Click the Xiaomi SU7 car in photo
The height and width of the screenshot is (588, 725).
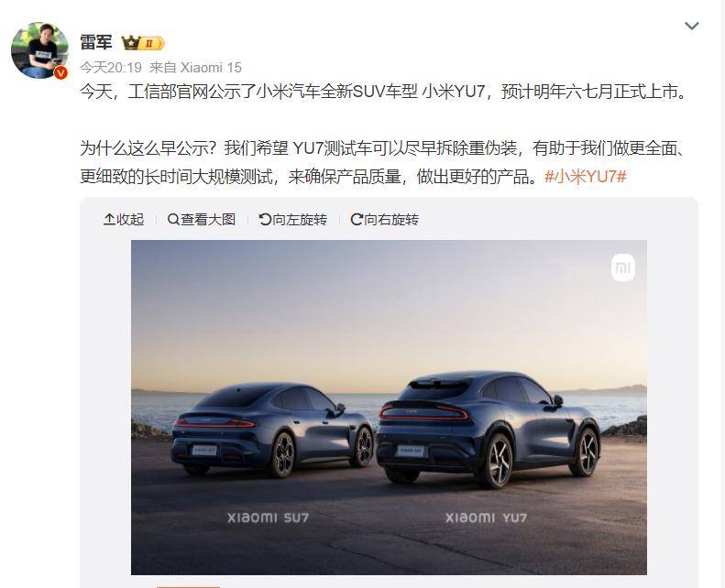[x=272, y=430]
